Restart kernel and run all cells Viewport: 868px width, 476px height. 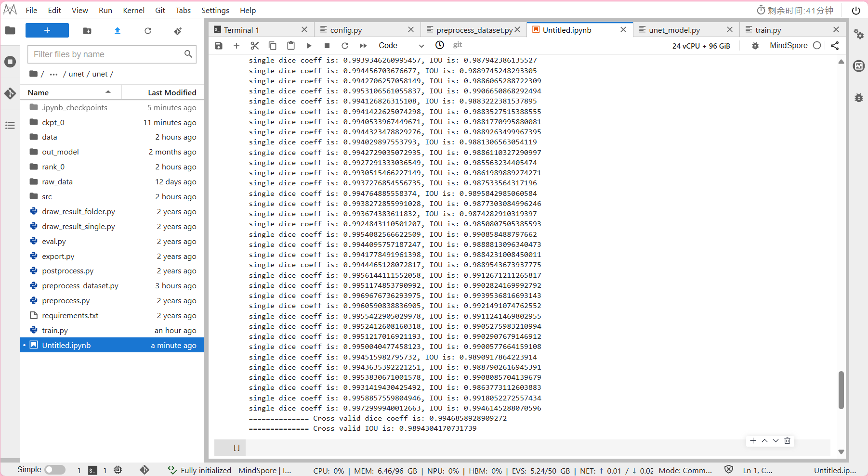click(363, 45)
